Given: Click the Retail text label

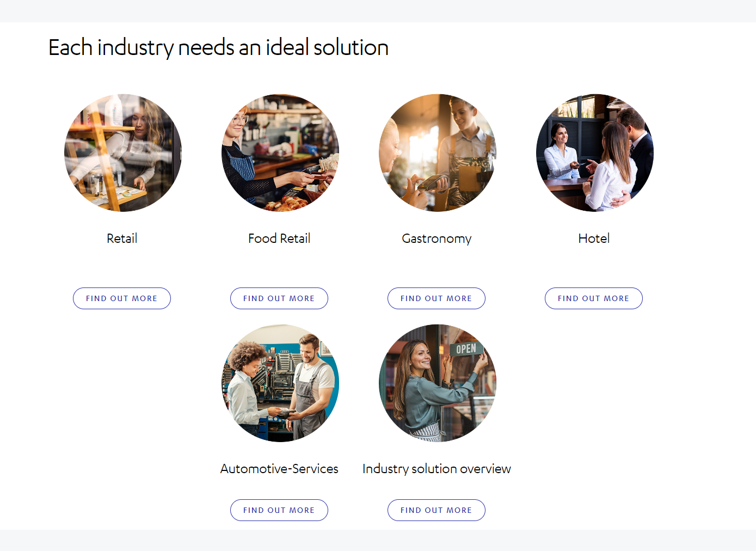Looking at the screenshot, I should (122, 238).
